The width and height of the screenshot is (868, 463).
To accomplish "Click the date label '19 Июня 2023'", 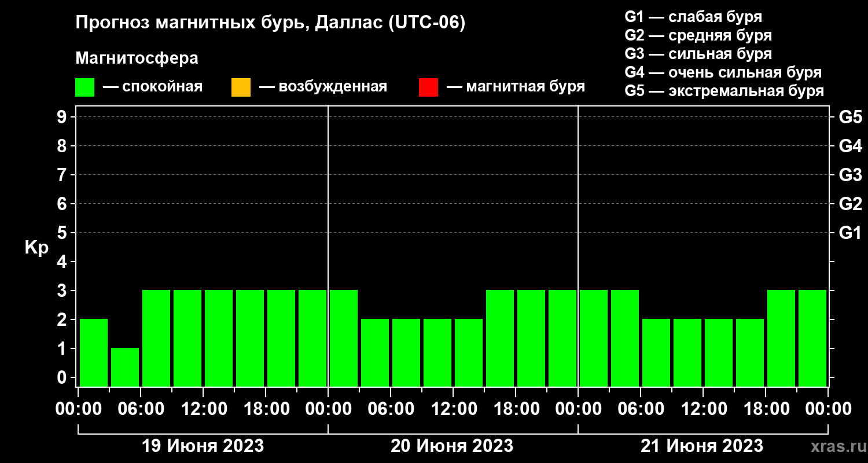I will [x=203, y=446].
